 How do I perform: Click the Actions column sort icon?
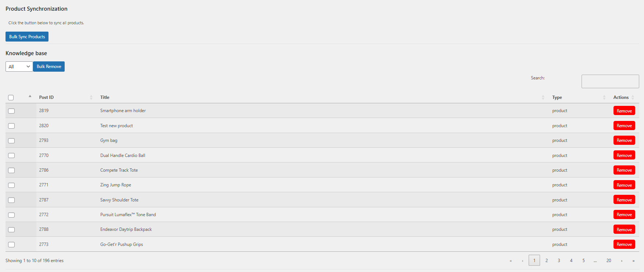[633, 97]
